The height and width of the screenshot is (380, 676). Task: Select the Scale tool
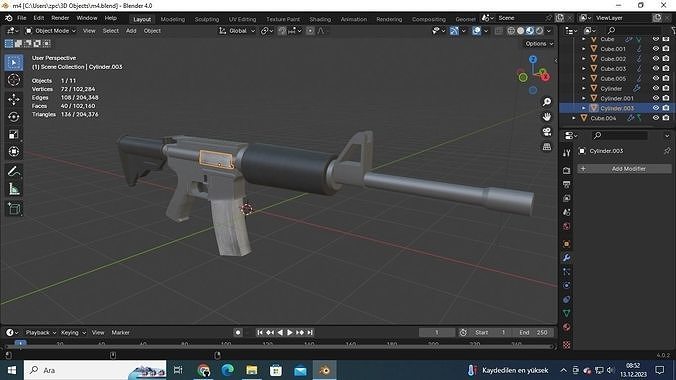coord(14,135)
